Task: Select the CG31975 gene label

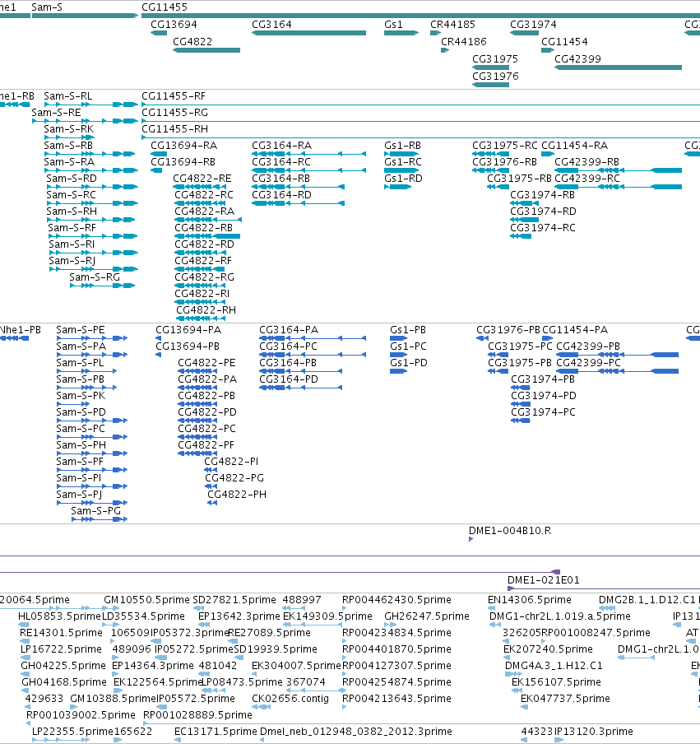Action: pyautogui.click(x=495, y=58)
